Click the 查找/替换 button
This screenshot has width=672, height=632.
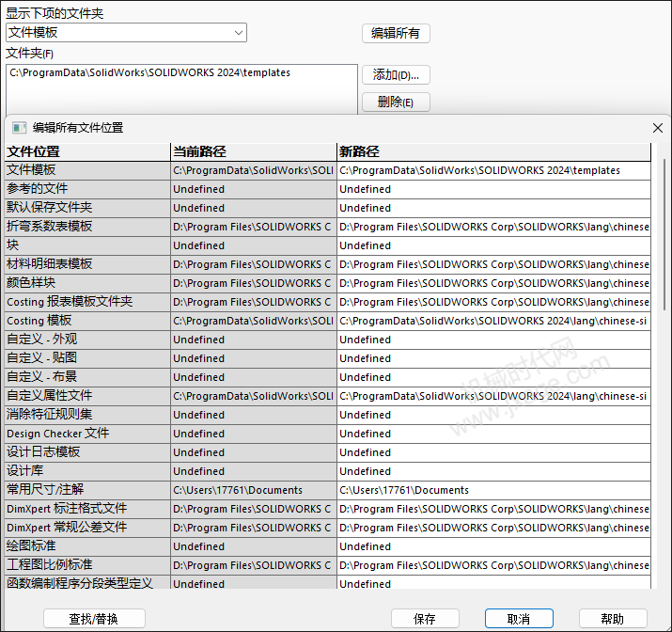pos(94,619)
